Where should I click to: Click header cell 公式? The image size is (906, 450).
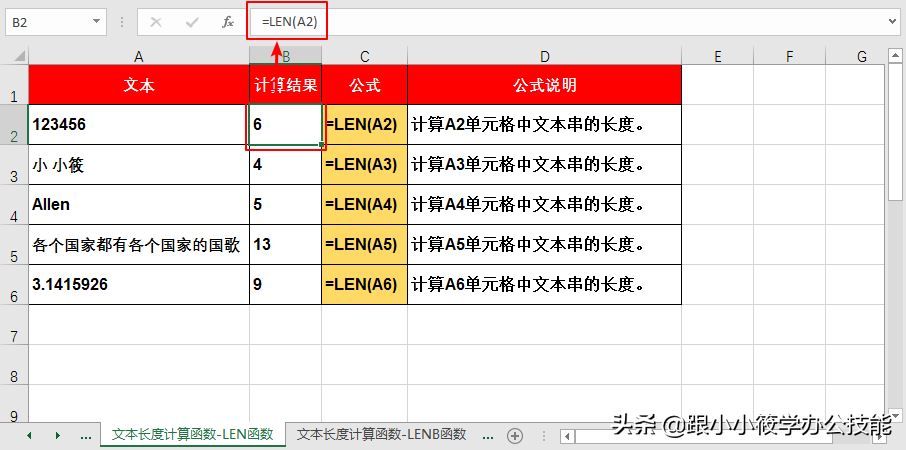[x=365, y=85]
